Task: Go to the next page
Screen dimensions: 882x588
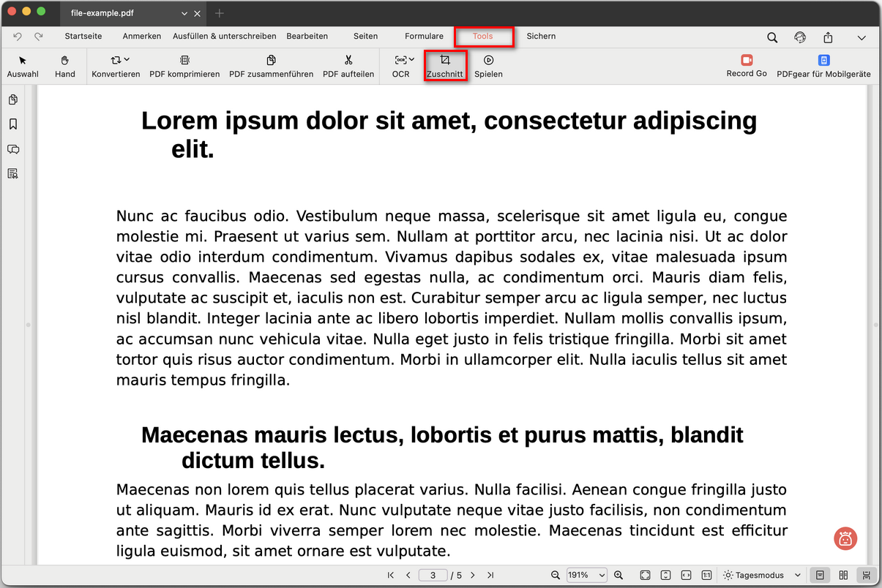Action: [473, 576]
